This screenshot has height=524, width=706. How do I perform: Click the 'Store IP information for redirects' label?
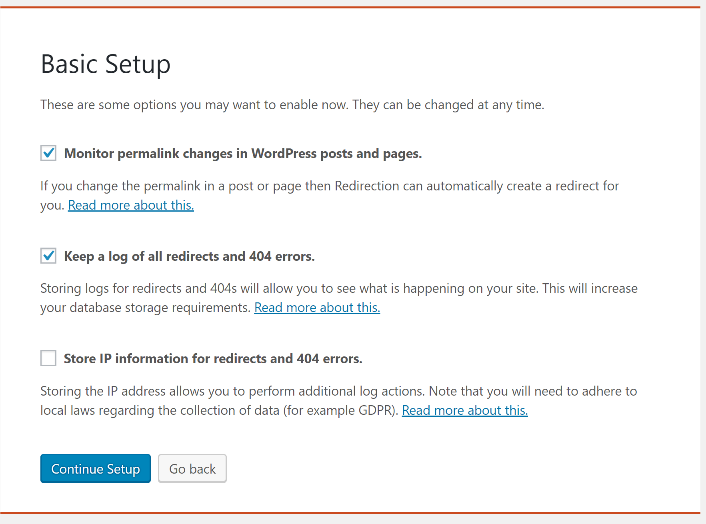(x=213, y=358)
